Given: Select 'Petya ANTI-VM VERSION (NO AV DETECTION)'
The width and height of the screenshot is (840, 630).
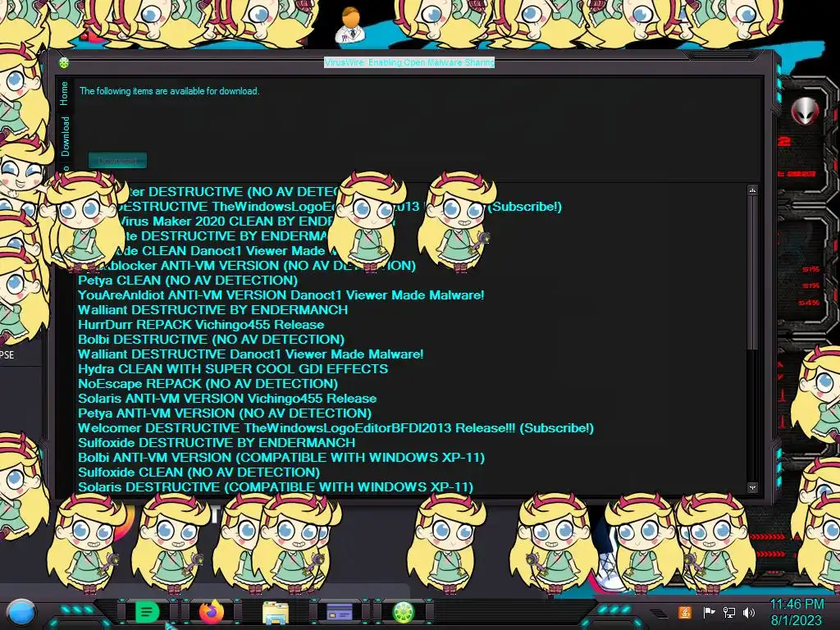Looking at the screenshot, I should point(225,413).
